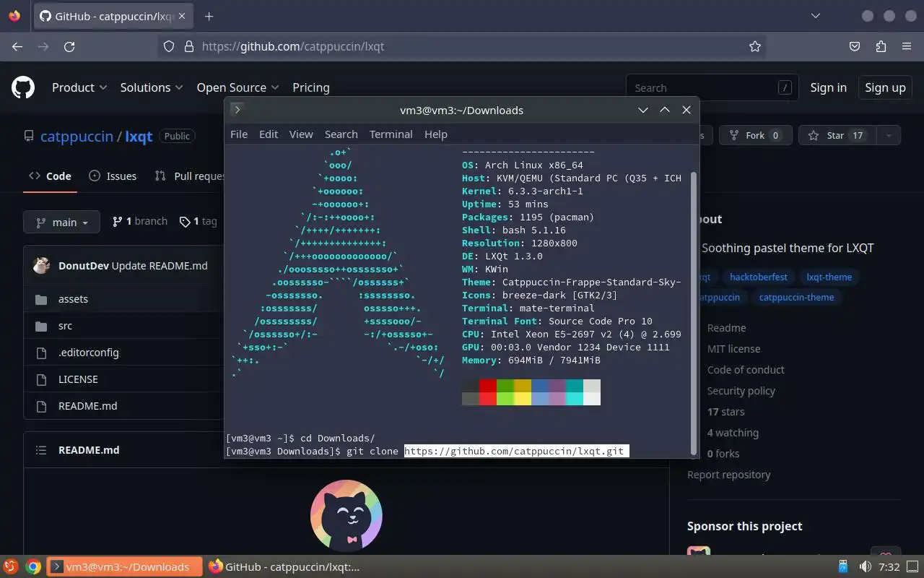Click the Sign up button
Viewport: 924px width, 578px height.
pos(885,87)
